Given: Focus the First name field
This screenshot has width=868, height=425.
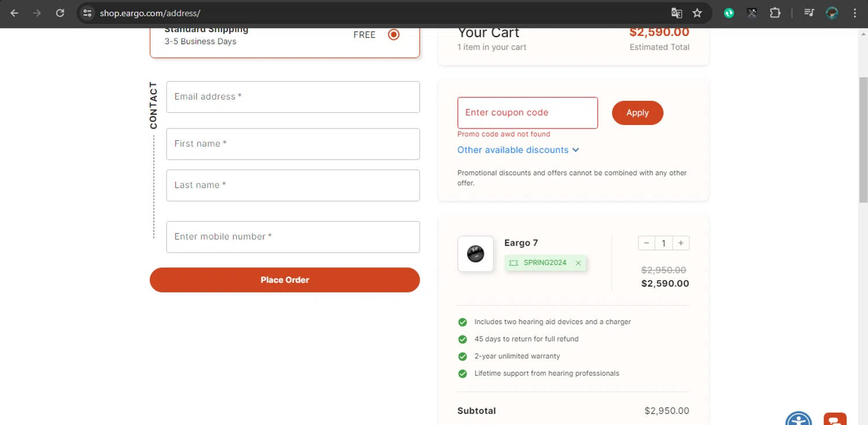Looking at the screenshot, I should [x=293, y=144].
